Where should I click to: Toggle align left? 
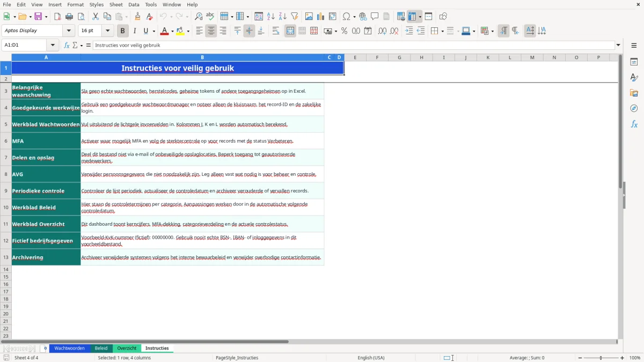click(x=199, y=31)
